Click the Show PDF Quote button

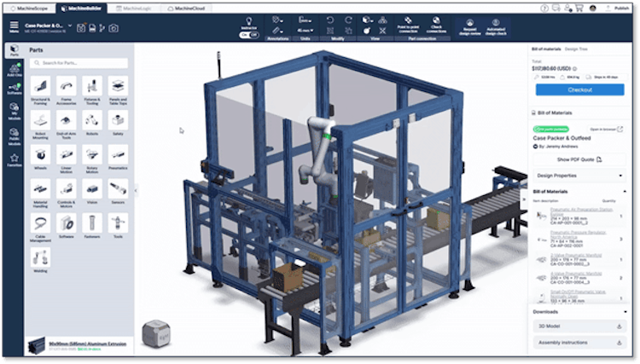click(x=579, y=159)
